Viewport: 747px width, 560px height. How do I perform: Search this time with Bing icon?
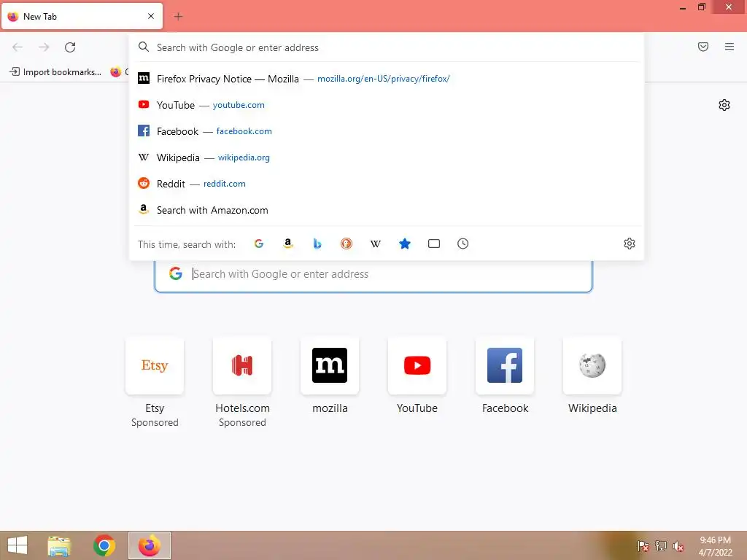[317, 244]
